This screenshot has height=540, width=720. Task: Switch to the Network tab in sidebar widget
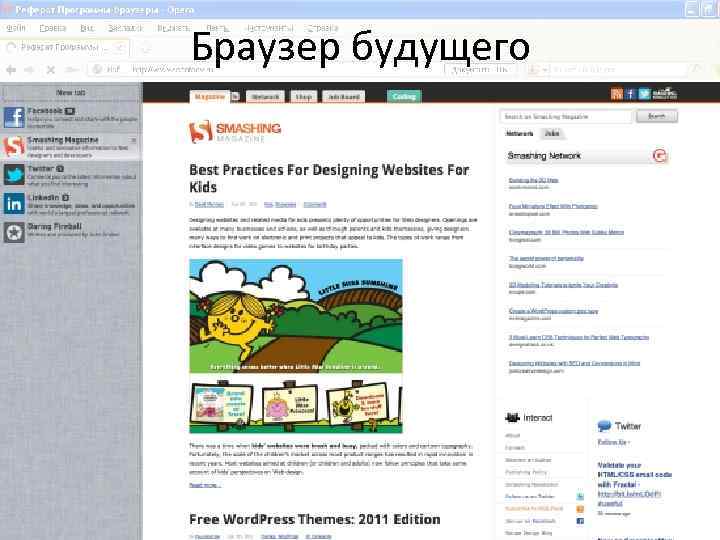click(519, 134)
